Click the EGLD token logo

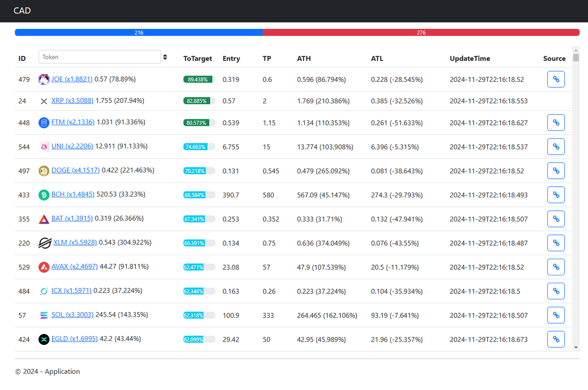coord(44,339)
